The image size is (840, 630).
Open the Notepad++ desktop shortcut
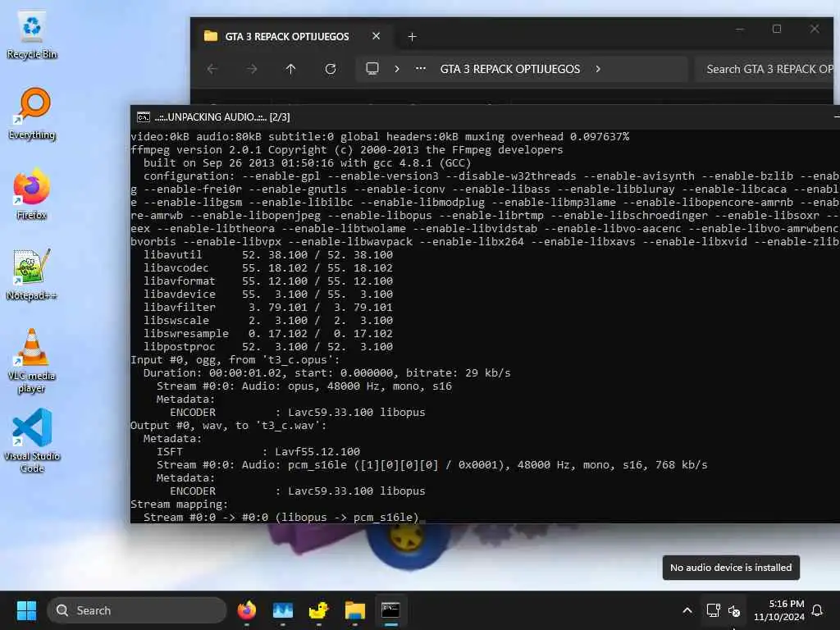(32, 274)
